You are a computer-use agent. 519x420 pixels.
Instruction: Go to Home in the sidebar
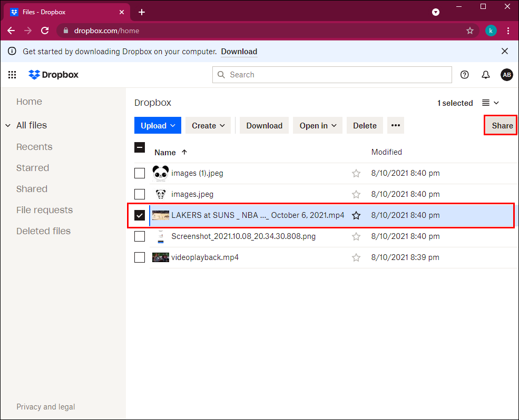[x=29, y=102]
